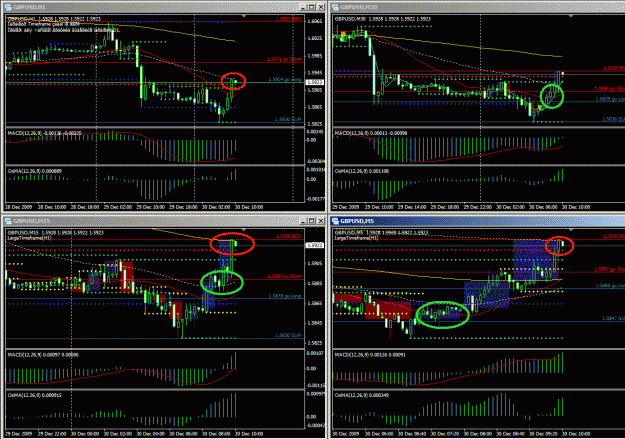Image resolution: width=625 pixels, height=439 pixels.
Task: Click the GBPUSD,M30 OHLC header text in chart
Action: pos(383,19)
